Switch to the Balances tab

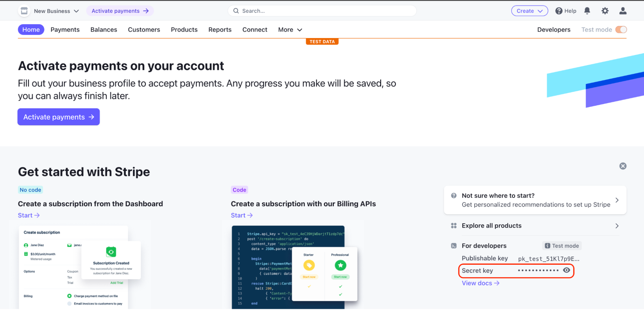point(104,30)
